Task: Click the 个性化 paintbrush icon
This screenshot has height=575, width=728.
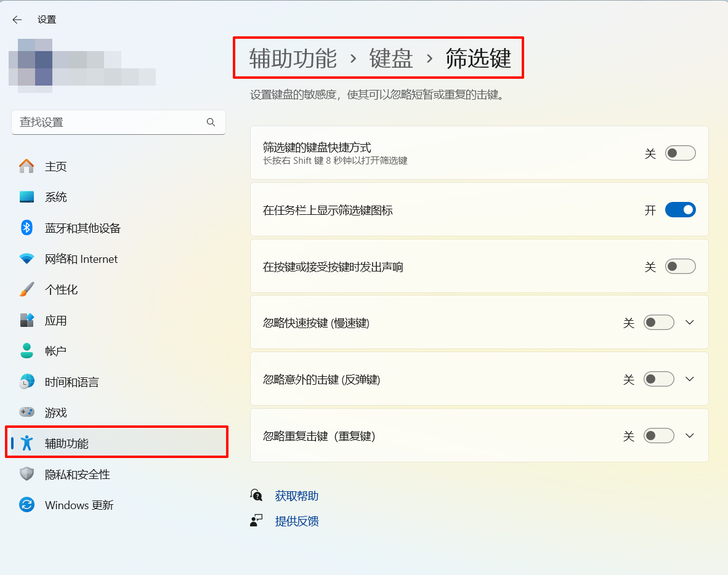Action: pyautogui.click(x=26, y=289)
